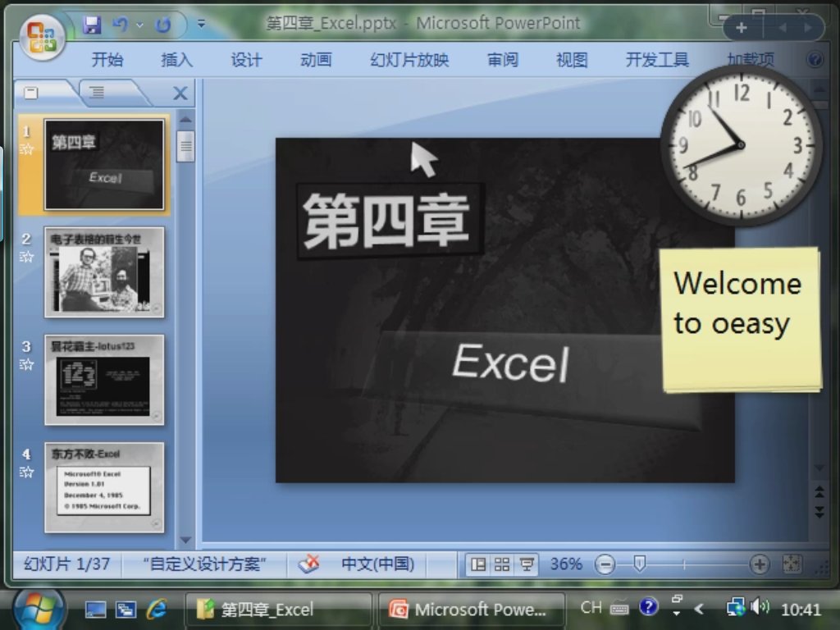Click the Welcome to oeasy sticky note
840x630 pixels.
[x=741, y=319]
